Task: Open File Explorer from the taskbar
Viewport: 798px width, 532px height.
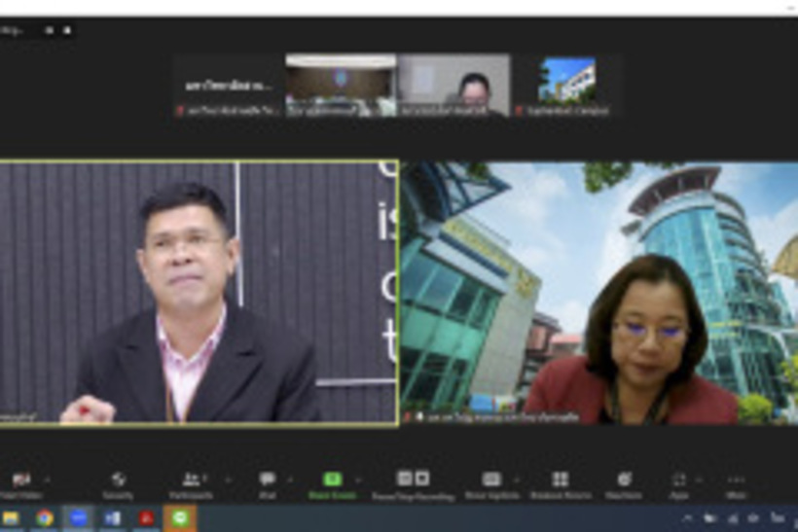Action: pyautogui.click(x=12, y=518)
